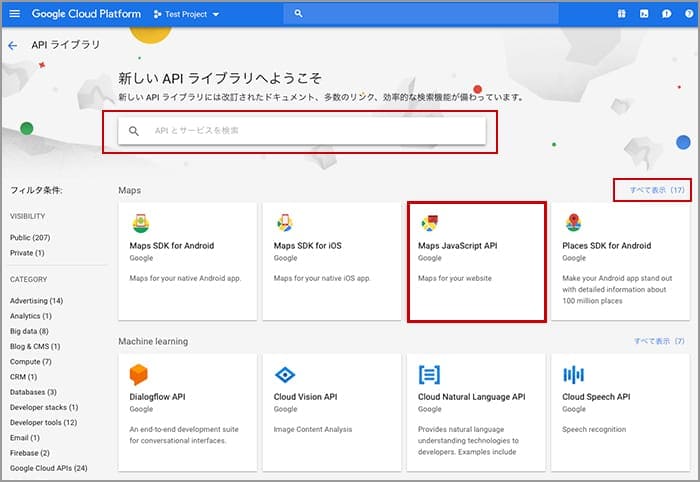Filter by Blog & CMS (1) category
The width and height of the screenshot is (700, 482).
(35, 346)
